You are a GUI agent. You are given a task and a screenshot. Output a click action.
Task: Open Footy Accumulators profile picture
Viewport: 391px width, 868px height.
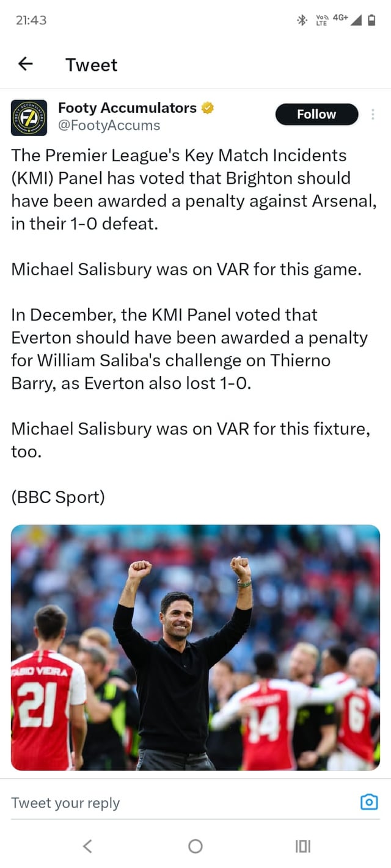click(x=29, y=117)
